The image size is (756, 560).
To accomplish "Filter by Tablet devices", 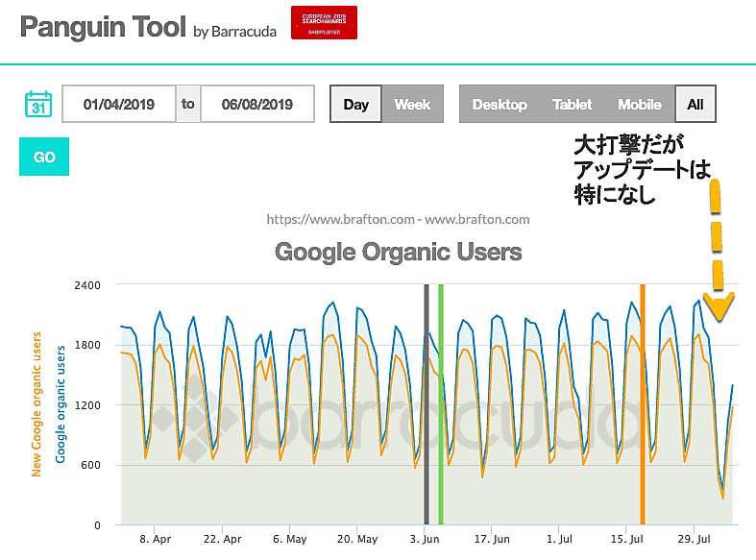I will (572, 104).
